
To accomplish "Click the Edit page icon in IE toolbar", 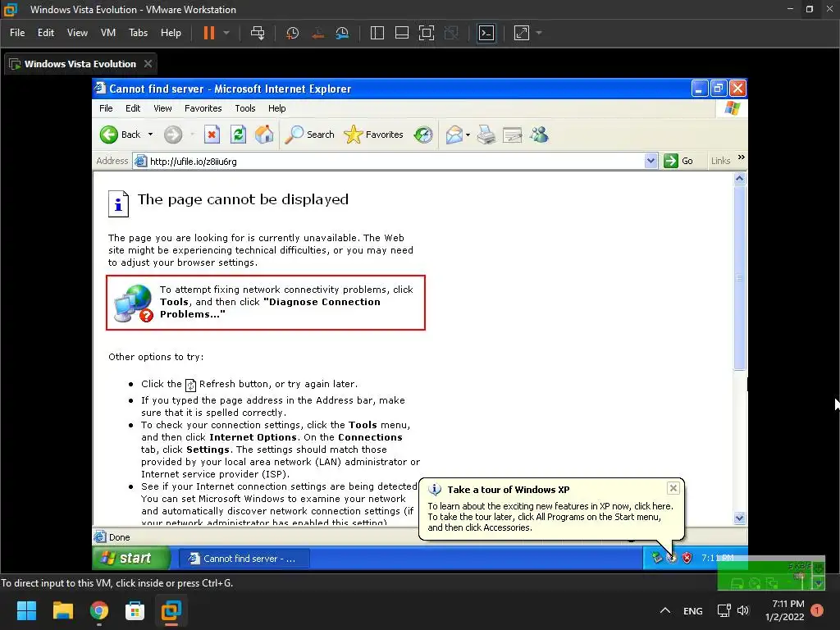I will tap(513, 135).
